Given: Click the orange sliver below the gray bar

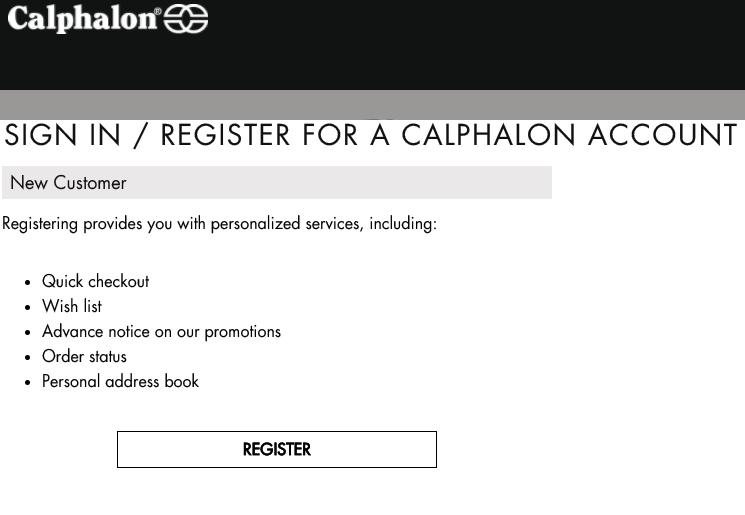Looking at the screenshot, I should point(380,119).
